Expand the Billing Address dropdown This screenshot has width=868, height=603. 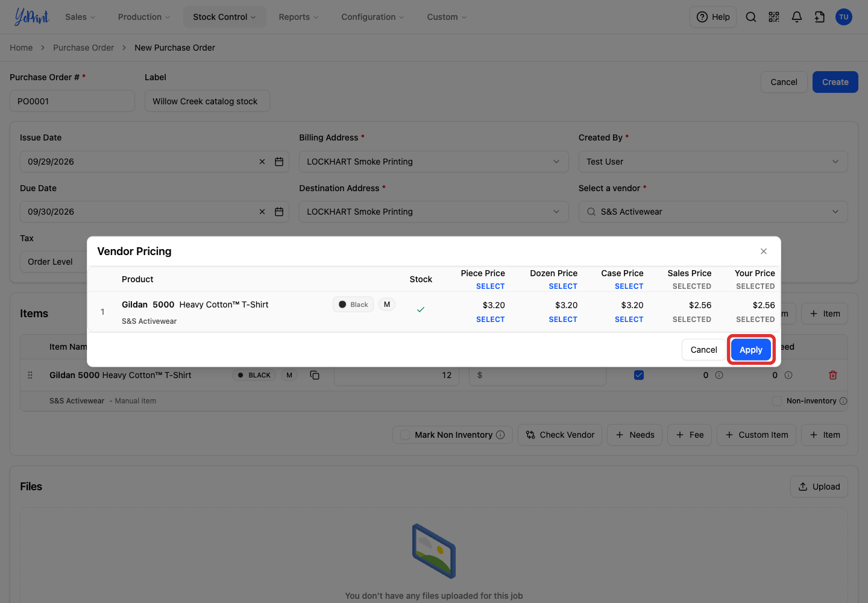pos(434,162)
